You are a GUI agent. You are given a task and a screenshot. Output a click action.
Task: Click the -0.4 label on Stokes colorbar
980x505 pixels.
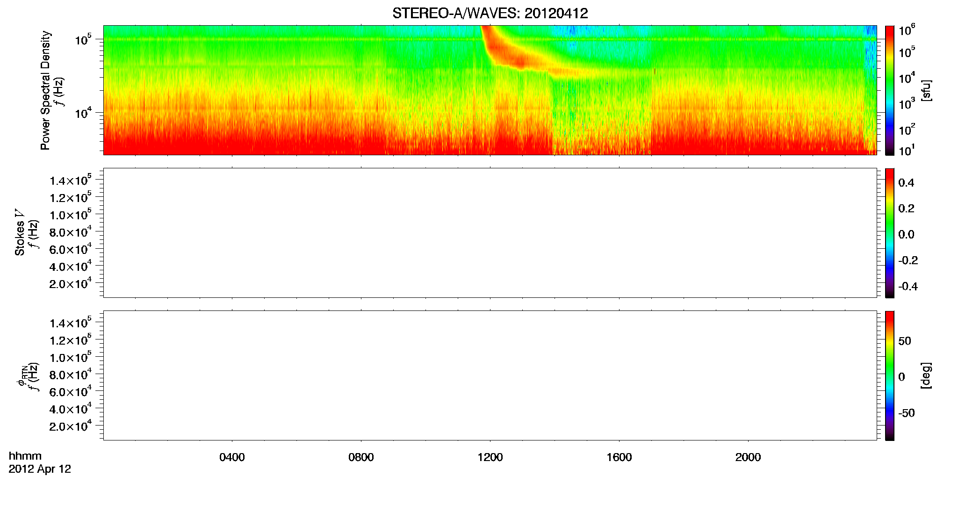tap(908, 286)
